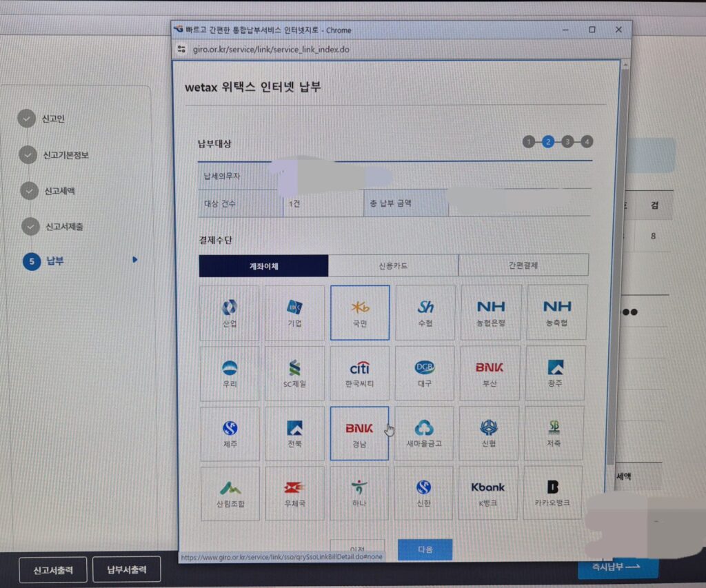Image resolution: width=706 pixels, height=588 pixels.
Task: Open the 신고서제출 step in sidebar
Action: [52, 227]
